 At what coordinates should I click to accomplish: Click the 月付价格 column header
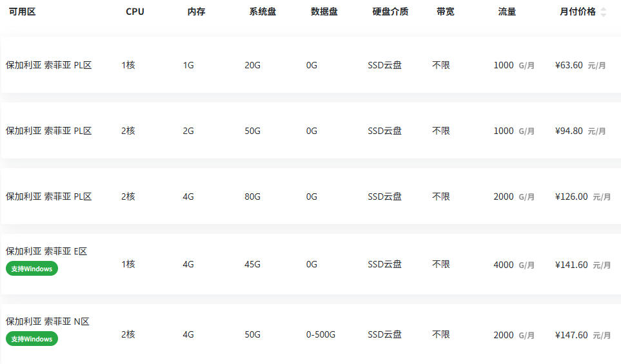[x=577, y=12]
